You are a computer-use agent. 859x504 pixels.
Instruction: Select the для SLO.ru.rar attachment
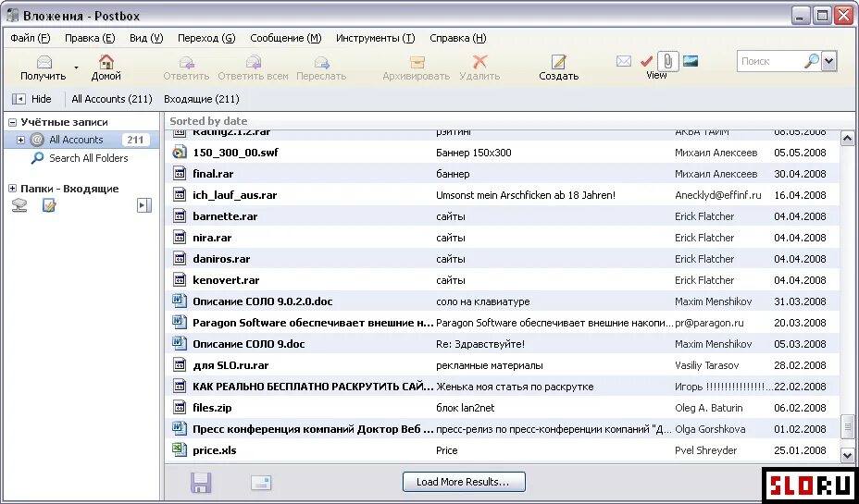pyautogui.click(x=502, y=365)
